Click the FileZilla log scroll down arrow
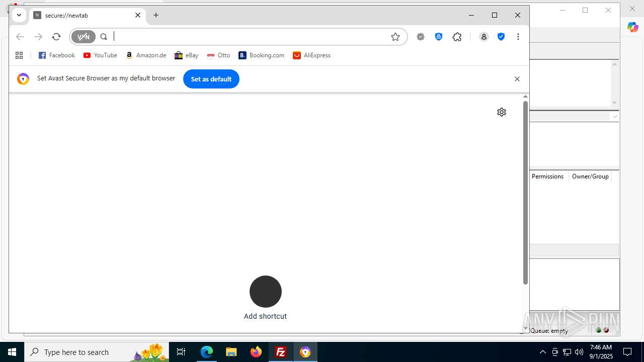644x362 pixels. pos(614,103)
